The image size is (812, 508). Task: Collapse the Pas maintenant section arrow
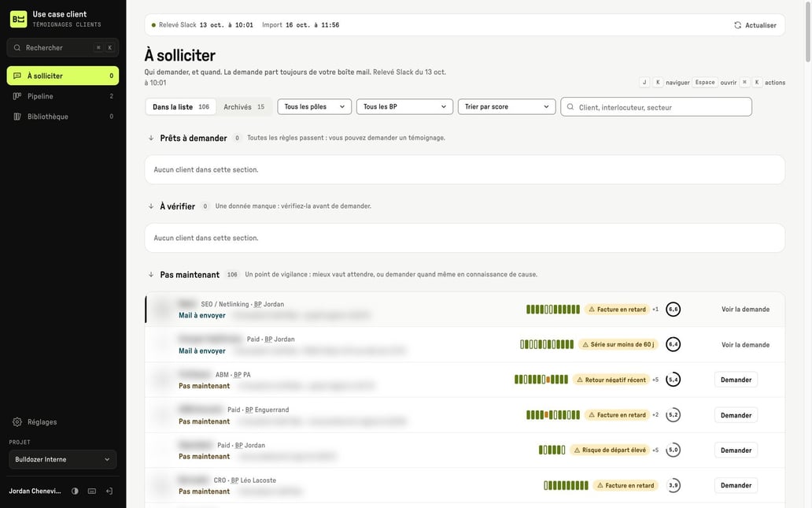click(x=151, y=275)
